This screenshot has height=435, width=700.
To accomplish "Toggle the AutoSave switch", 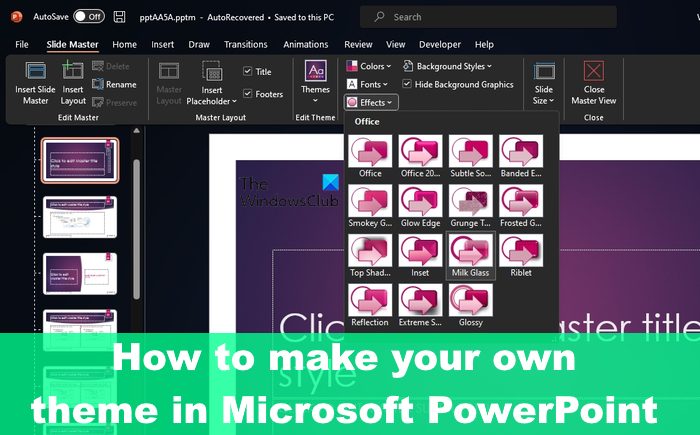I will (89, 17).
